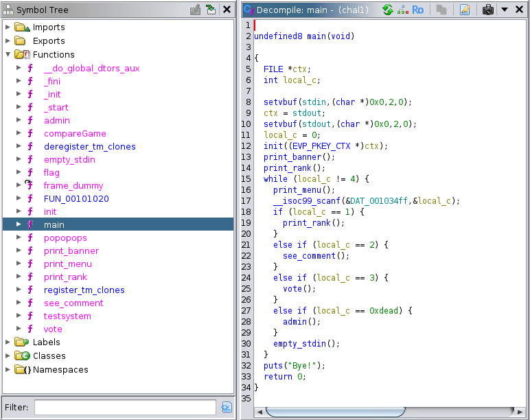530x420 pixels.
Task: Select the Namespaces folder icon
Action: point(23,370)
